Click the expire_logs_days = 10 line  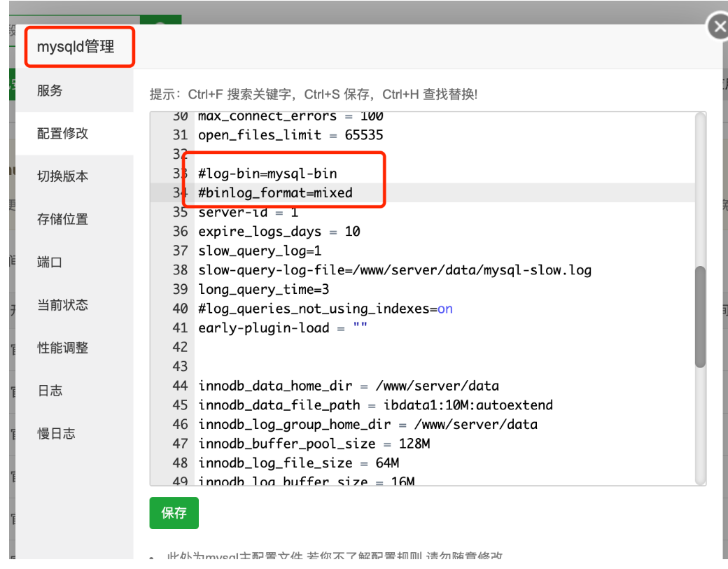279,232
